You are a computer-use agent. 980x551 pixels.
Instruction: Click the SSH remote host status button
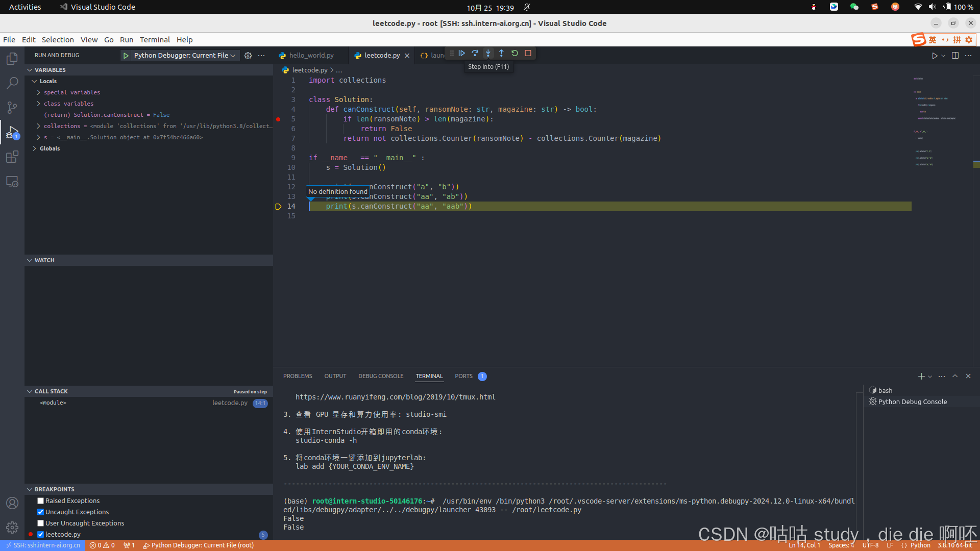tap(42, 545)
